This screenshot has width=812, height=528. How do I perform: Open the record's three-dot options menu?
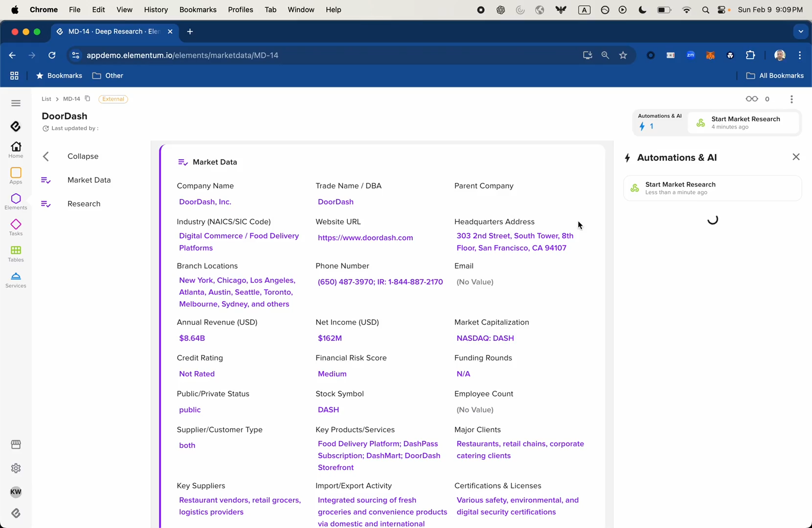pos(791,99)
